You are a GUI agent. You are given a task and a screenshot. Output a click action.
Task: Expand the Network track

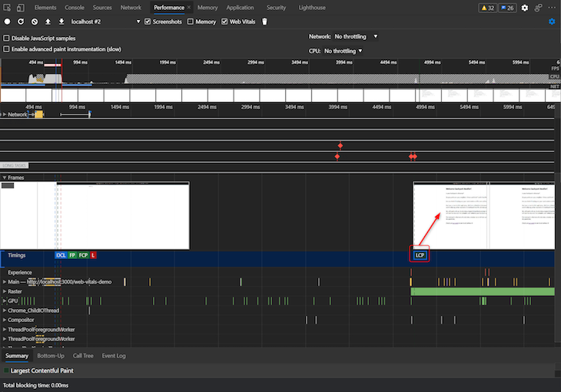pos(5,115)
